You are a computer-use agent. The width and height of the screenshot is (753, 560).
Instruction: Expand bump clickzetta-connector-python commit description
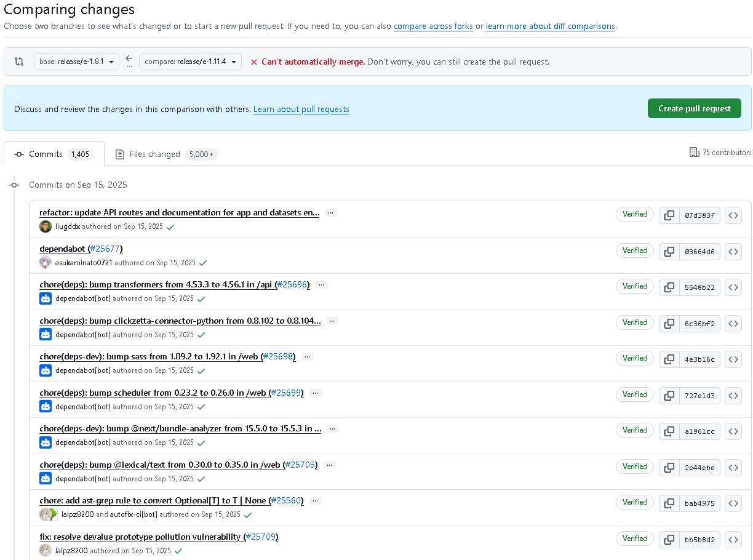tap(332, 321)
